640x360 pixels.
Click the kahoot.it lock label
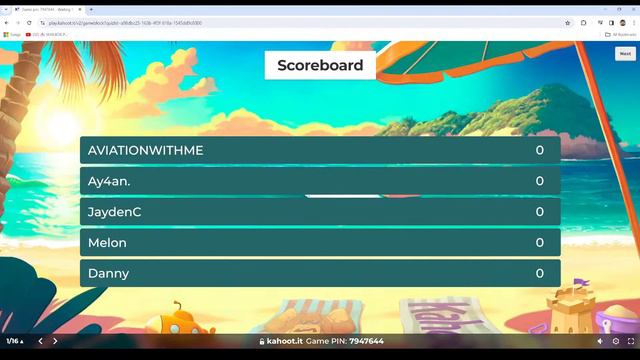point(281,341)
